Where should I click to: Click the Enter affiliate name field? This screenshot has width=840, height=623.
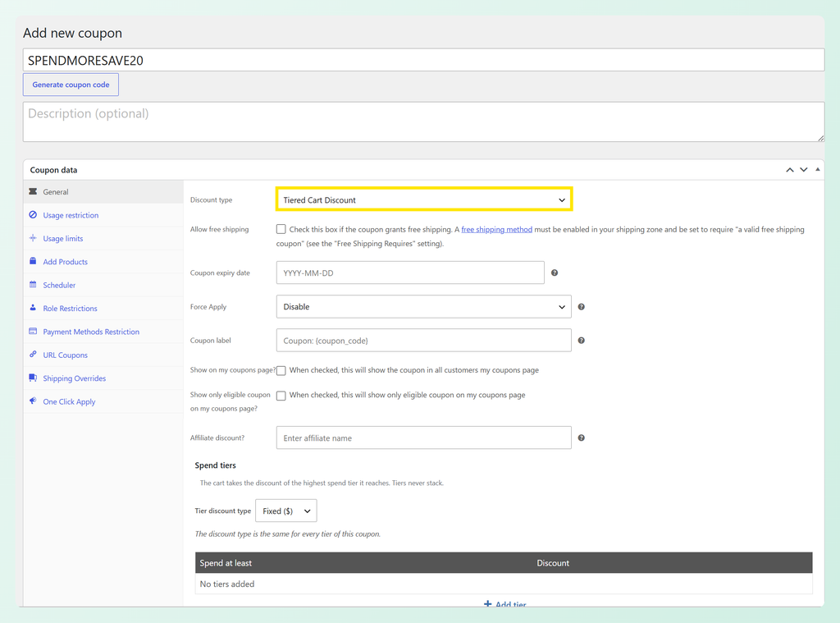pos(424,438)
